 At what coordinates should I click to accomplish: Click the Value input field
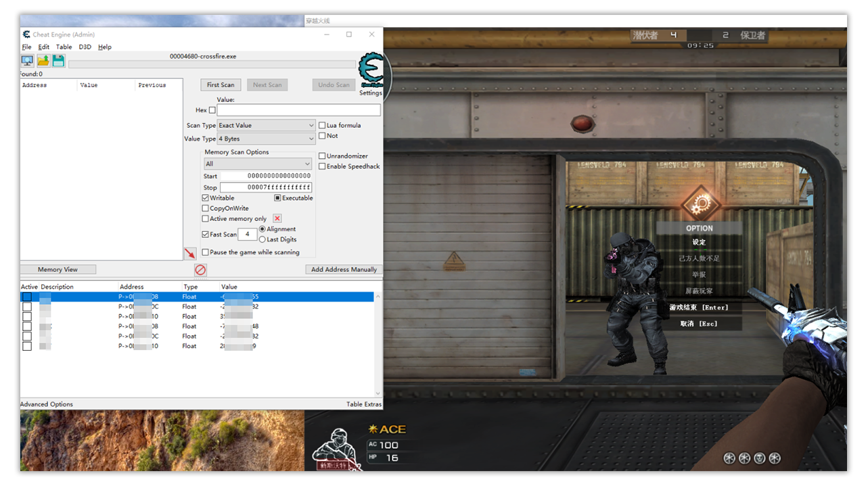pos(298,110)
